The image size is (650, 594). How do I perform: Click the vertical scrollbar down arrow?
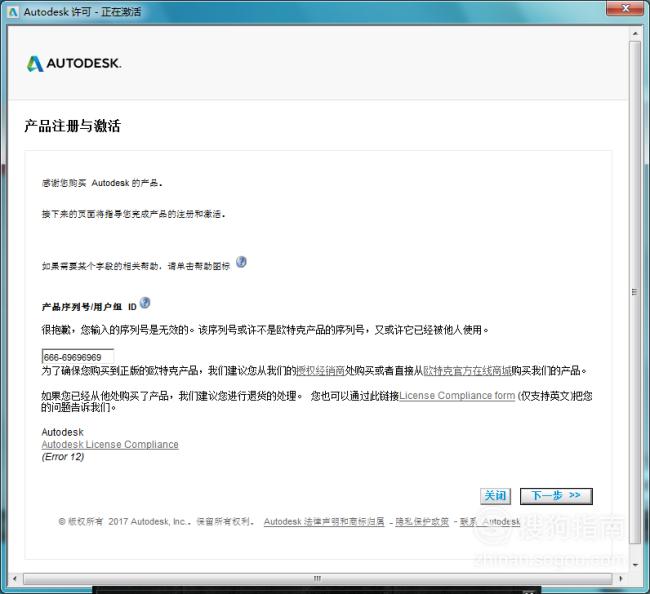[x=635, y=564]
